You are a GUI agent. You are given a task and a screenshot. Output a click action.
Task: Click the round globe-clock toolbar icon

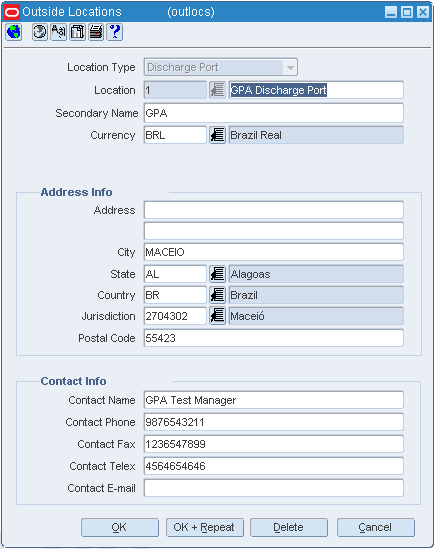point(40,32)
